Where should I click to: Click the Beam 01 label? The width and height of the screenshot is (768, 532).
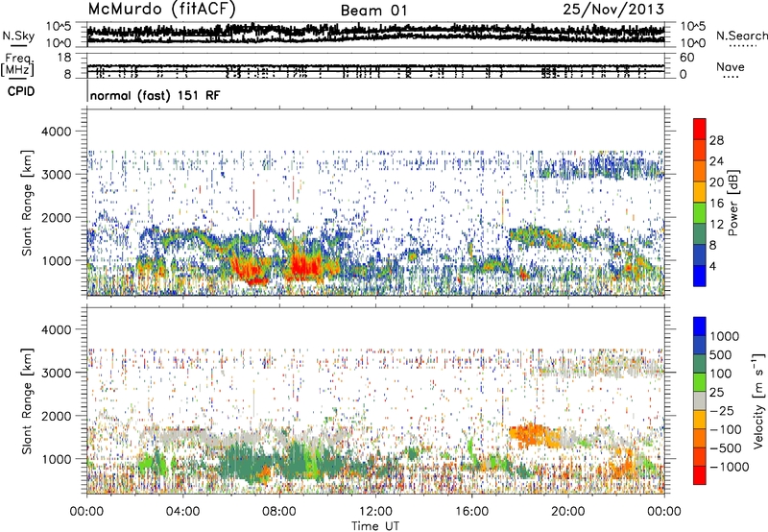[374, 11]
